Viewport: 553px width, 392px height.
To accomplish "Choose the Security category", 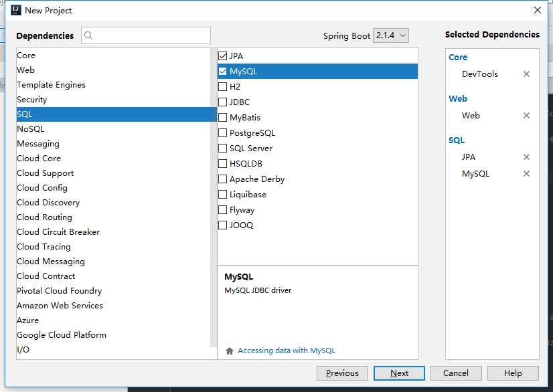I will 114,100.
